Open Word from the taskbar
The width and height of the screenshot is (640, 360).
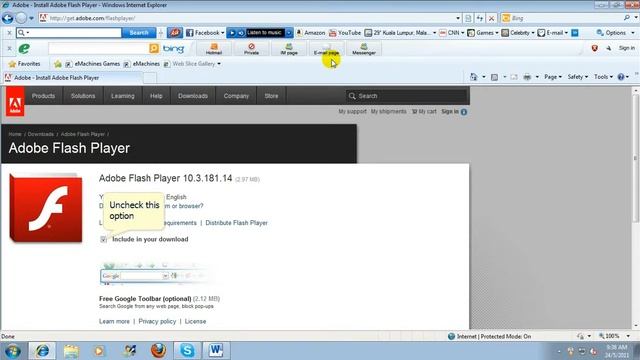[x=216, y=351]
